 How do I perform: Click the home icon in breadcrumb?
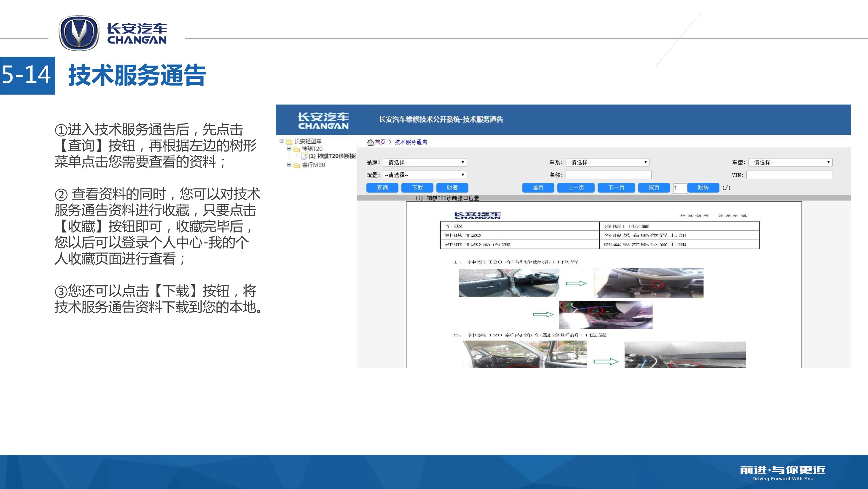pos(370,142)
